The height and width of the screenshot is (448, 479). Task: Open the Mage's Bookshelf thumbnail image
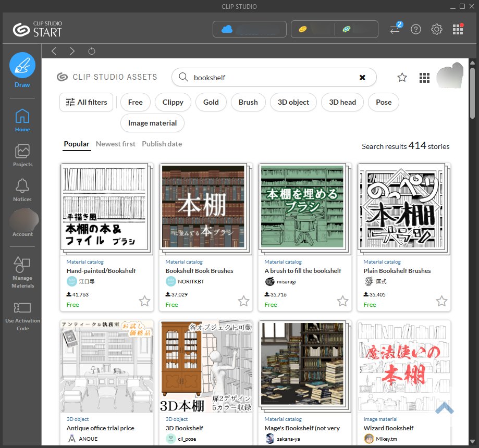pos(304,366)
